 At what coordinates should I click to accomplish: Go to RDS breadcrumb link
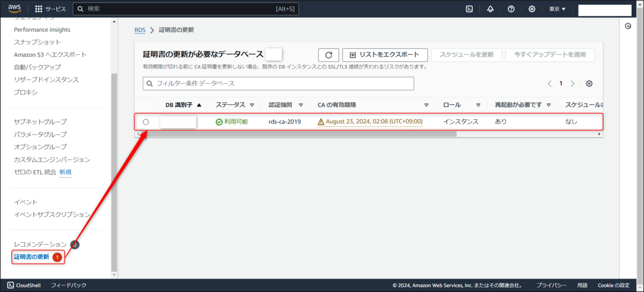coord(140,30)
